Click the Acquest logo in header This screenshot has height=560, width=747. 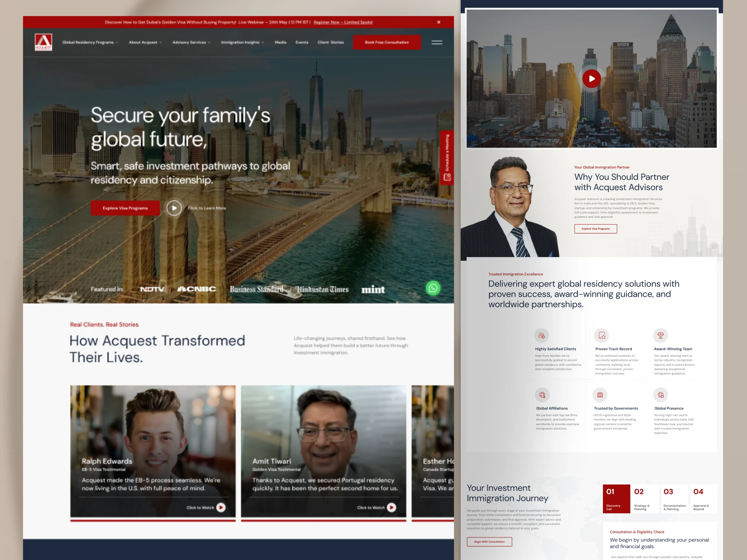point(43,42)
